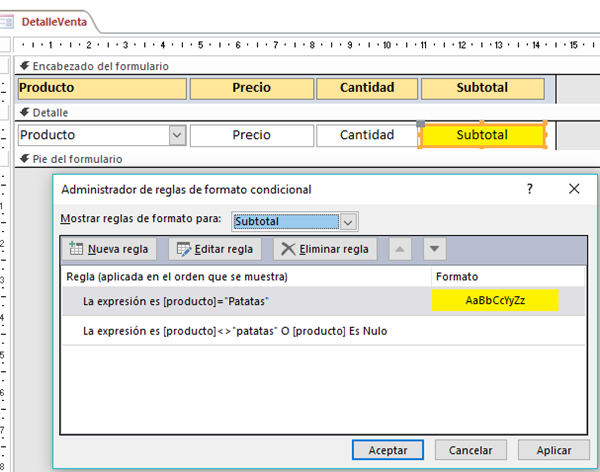
Task: Move rule up with up arrow
Action: click(x=399, y=249)
